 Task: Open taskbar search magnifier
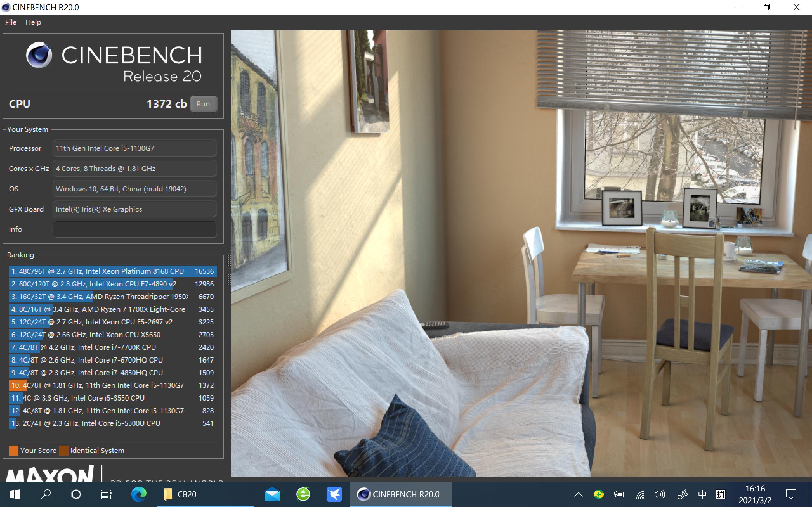pyautogui.click(x=46, y=494)
